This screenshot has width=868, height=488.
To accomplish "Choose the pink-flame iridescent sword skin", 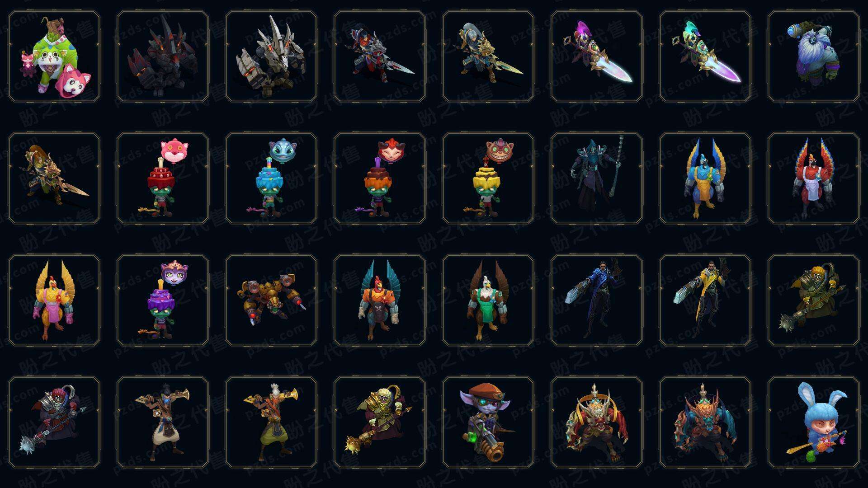I will [597, 56].
